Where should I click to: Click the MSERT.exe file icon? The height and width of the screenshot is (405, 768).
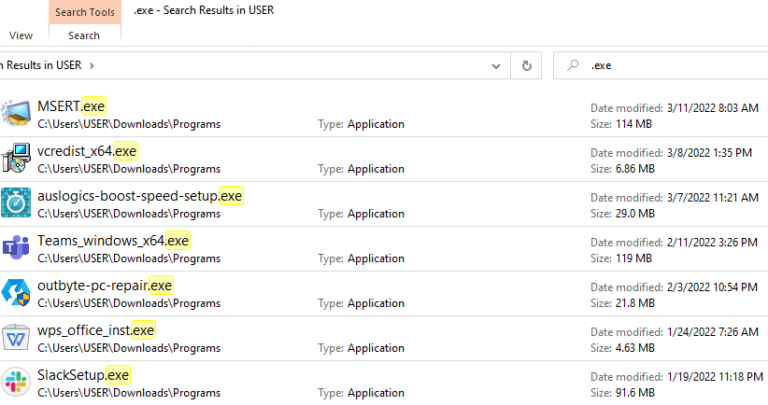[15, 114]
